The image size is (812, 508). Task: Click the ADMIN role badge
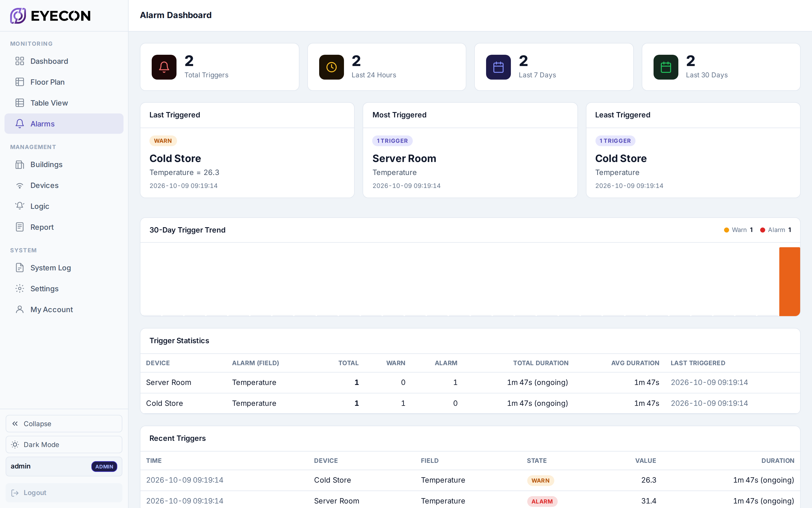pyautogui.click(x=104, y=466)
